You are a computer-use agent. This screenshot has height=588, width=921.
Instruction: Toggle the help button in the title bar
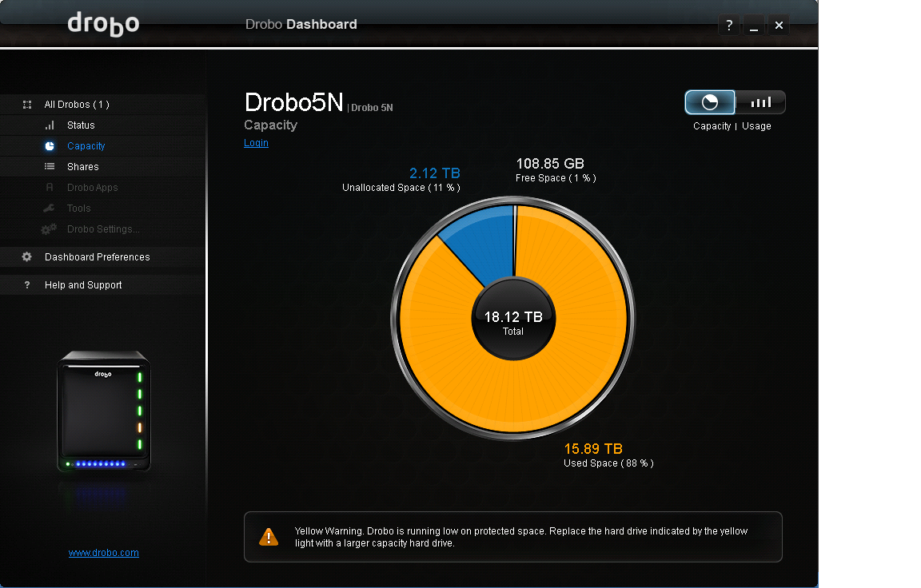[x=728, y=25]
